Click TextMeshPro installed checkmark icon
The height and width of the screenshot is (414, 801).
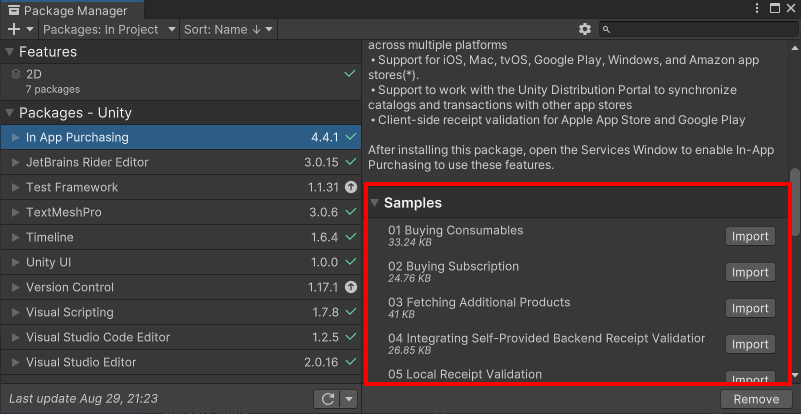coord(350,212)
